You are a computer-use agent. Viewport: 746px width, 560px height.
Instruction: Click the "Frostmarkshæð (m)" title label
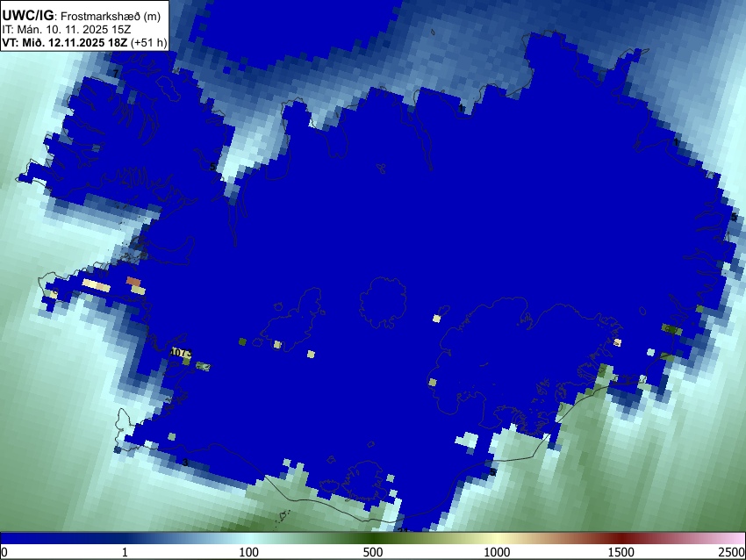pyautogui.click(x=111, y=16)
